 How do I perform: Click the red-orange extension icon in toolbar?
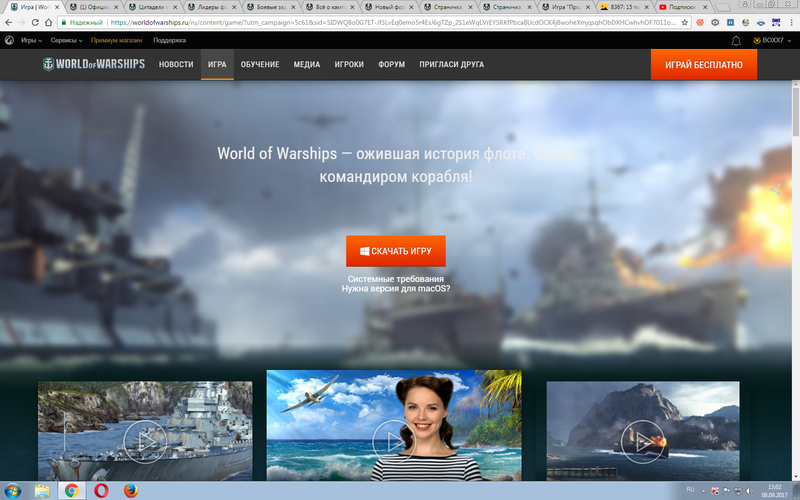coord(700,22)
